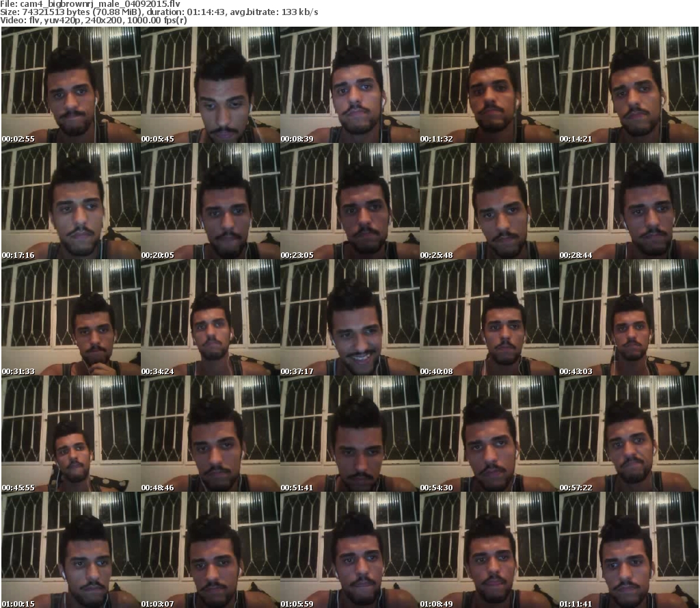Open the thumbnail stamped 01:03:07
The image size is (700, 608).
[211, 550]
